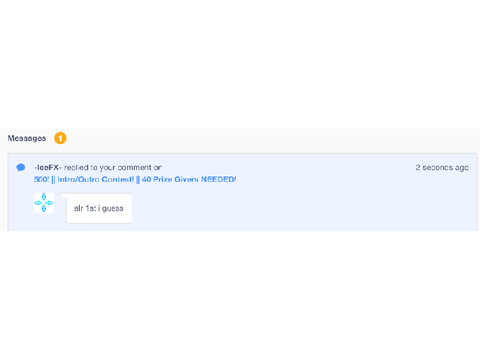Click the word "guess" in the reply

[x=113, y=209]
